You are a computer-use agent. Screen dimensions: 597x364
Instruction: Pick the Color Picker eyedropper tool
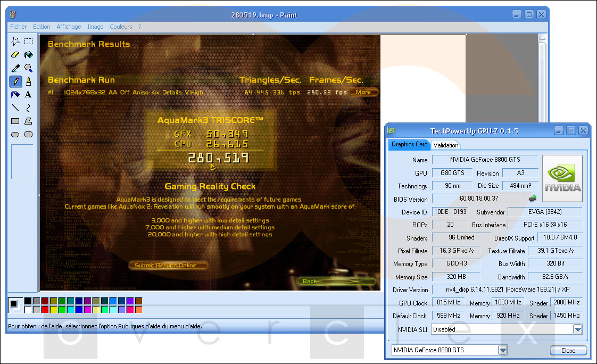pyautogui.click(x=15, y=68)
